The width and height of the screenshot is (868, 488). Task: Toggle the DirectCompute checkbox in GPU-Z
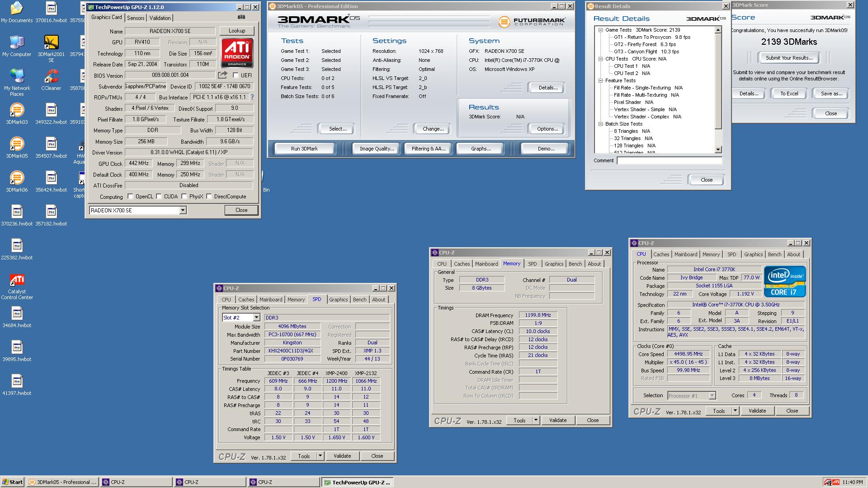coord(209,197)
